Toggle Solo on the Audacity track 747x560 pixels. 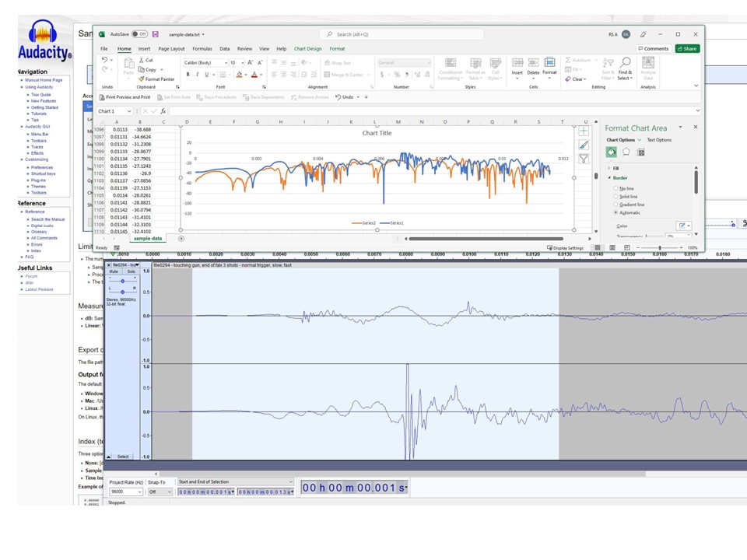(131, 271)
